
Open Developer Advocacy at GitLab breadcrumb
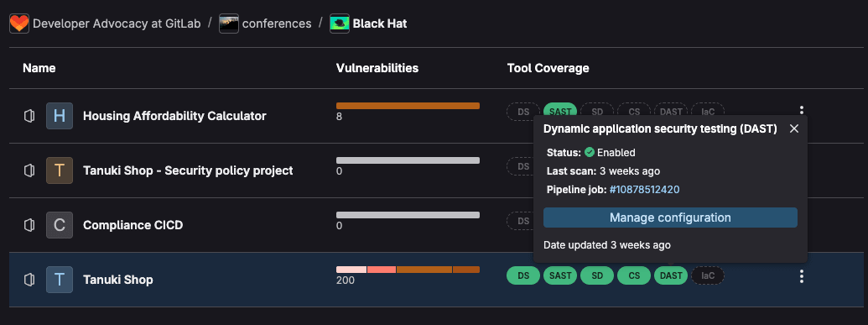(x=117, y=24)
